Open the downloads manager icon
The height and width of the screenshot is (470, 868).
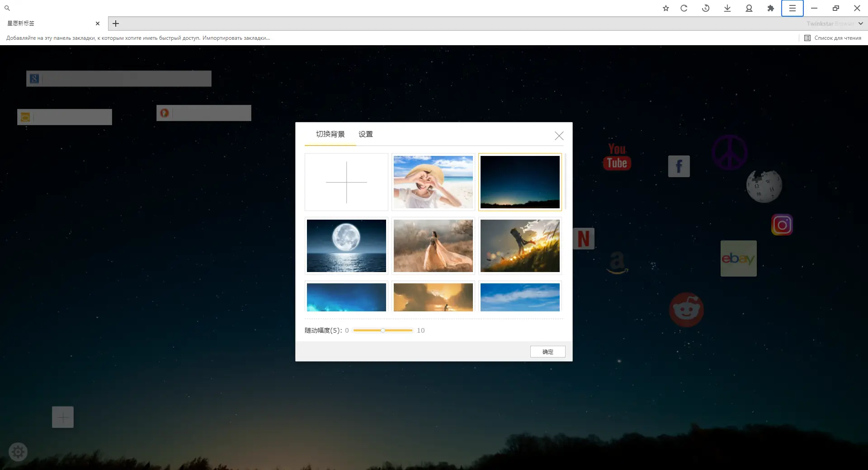727,8
